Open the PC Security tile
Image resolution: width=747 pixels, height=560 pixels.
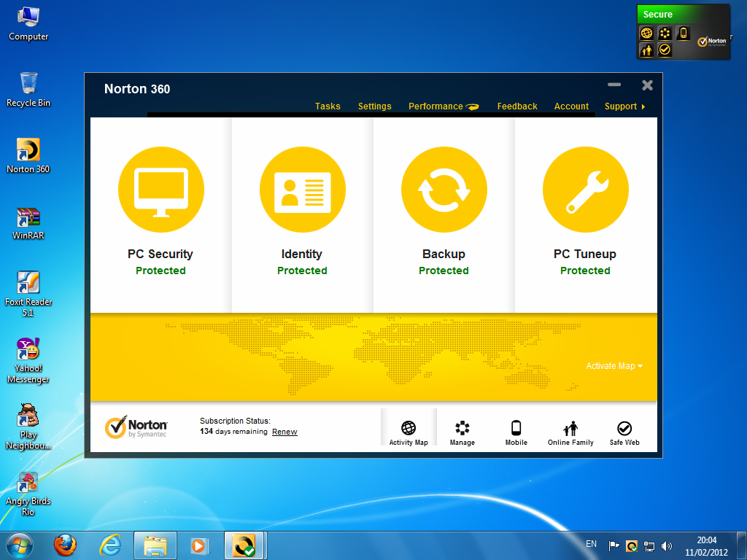[x=160, y=215]
